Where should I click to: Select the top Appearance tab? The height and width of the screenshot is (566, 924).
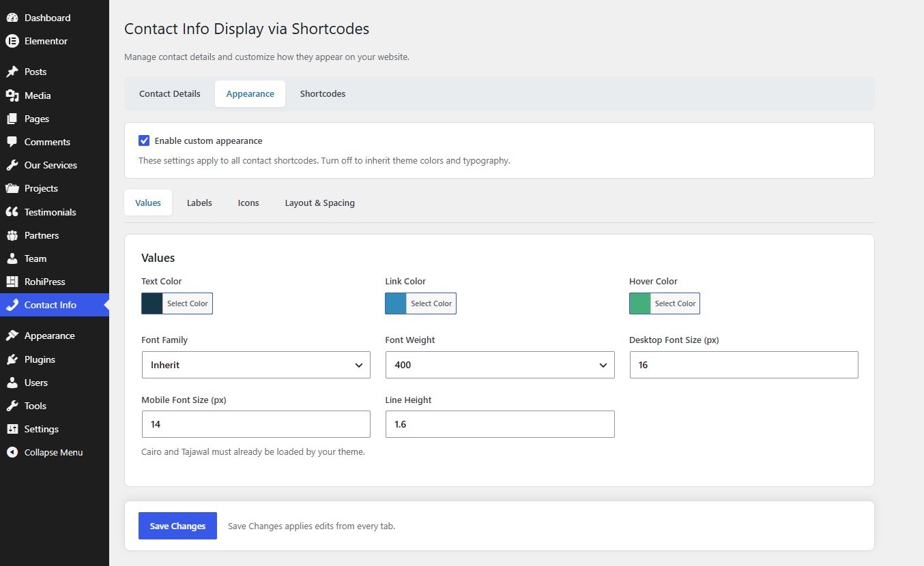250,93
